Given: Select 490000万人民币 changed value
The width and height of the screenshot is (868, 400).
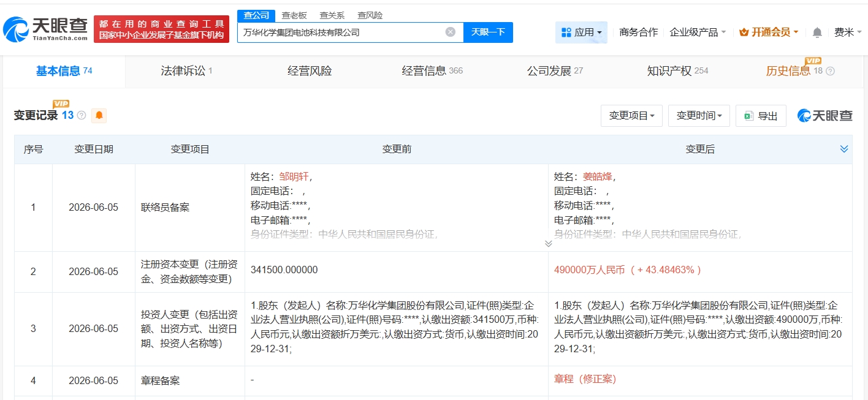Looking at the screenshot, I should click(628, 270).
